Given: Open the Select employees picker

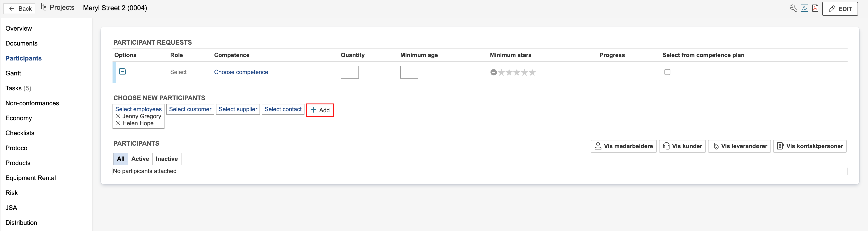Looking at the screenshot, I should tap(138, 109).
